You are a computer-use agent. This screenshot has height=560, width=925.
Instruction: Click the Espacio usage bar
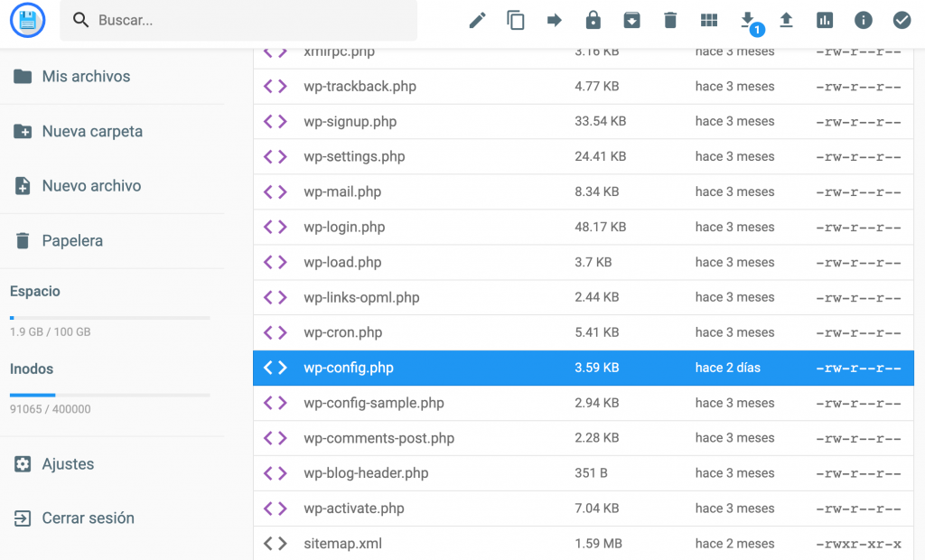point(108,317)
